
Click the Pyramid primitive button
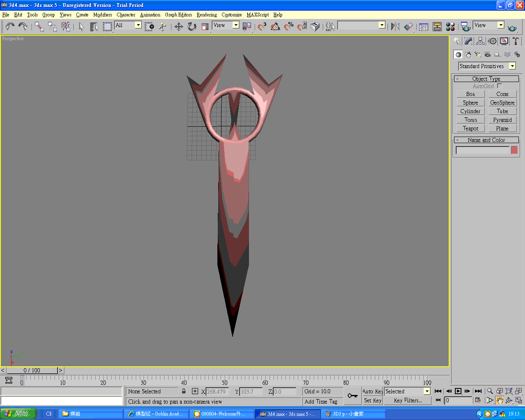[x=502, y=120]
